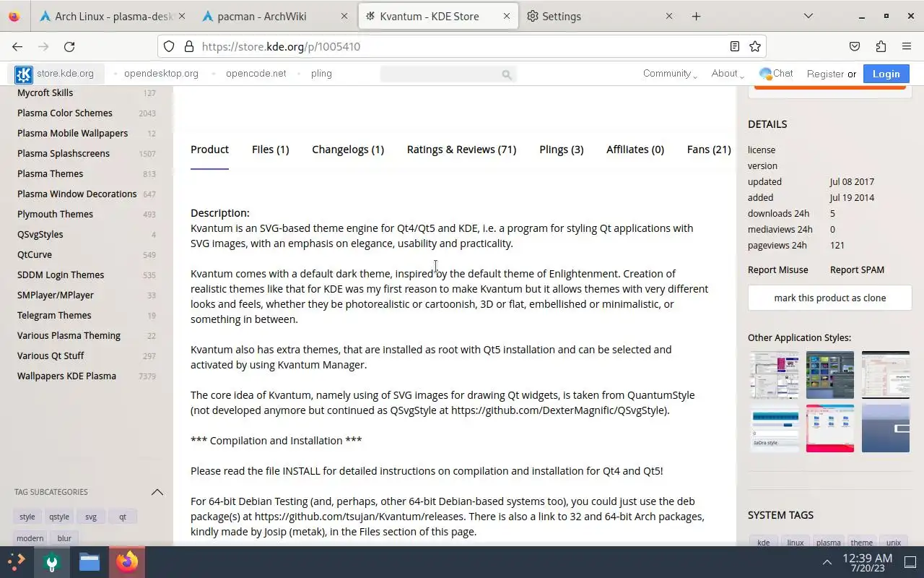Open the pink-bordered application style thumbnail

pos(829,428)
